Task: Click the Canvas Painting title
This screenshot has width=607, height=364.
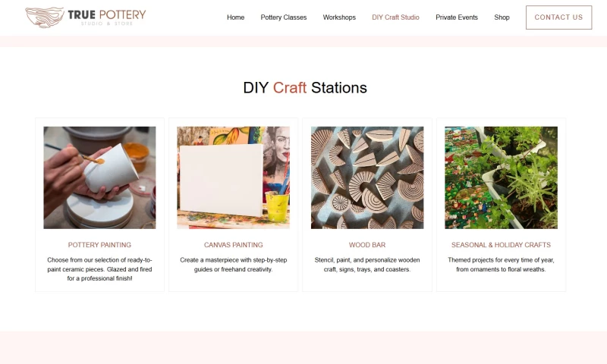Action: pyautogui.click(x=233, y=245)
